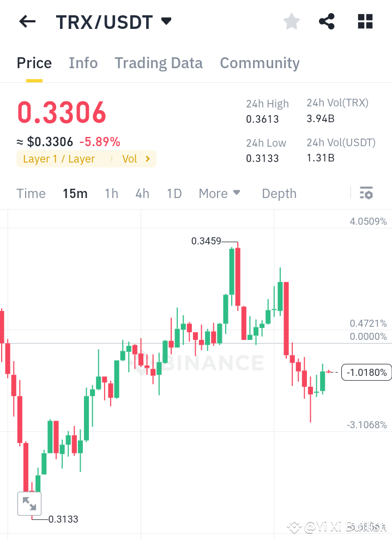
Task: Share the TRX/USDT chart
Action: (327, 21)
